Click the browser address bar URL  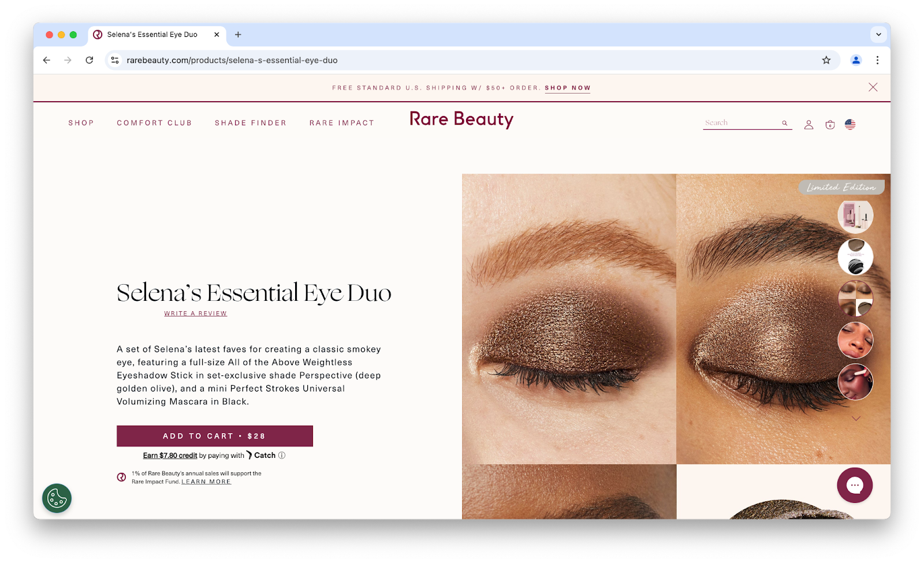232,60
